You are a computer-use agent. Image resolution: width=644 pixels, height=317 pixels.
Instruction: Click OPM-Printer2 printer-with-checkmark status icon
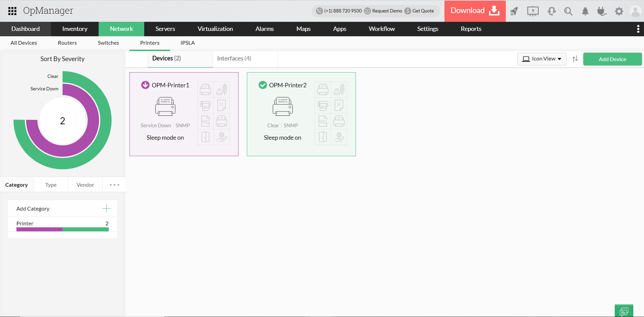point(323,90)
